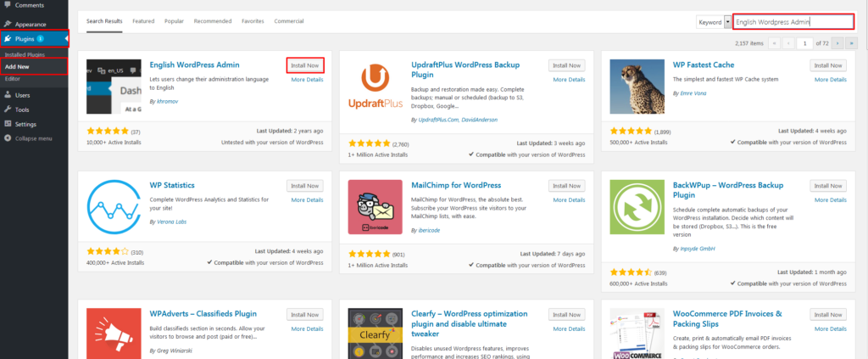Click the plugin search input field

tap(793, 22)
